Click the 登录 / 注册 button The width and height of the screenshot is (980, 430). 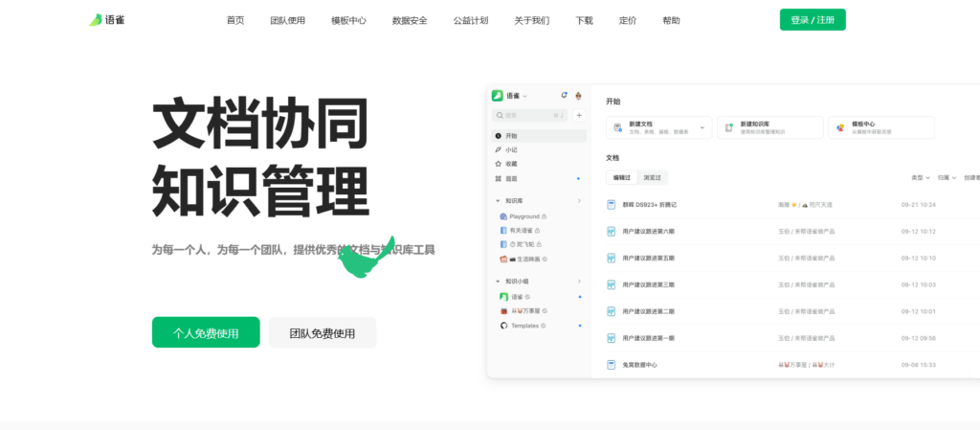813,20
